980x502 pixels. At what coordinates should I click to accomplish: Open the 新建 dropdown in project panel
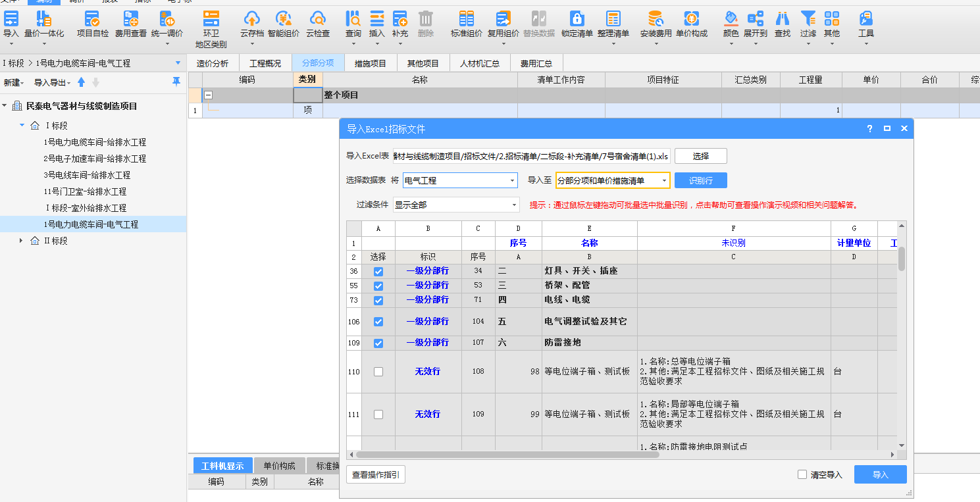[14, 83]
